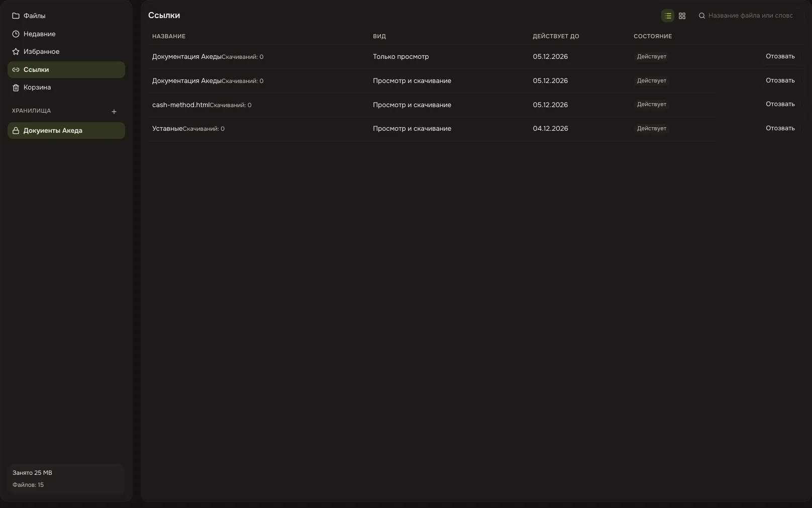This screenshot has width=812, height=508.
Task: Click the clock icon next to Недавние
Action: point(16,34)
